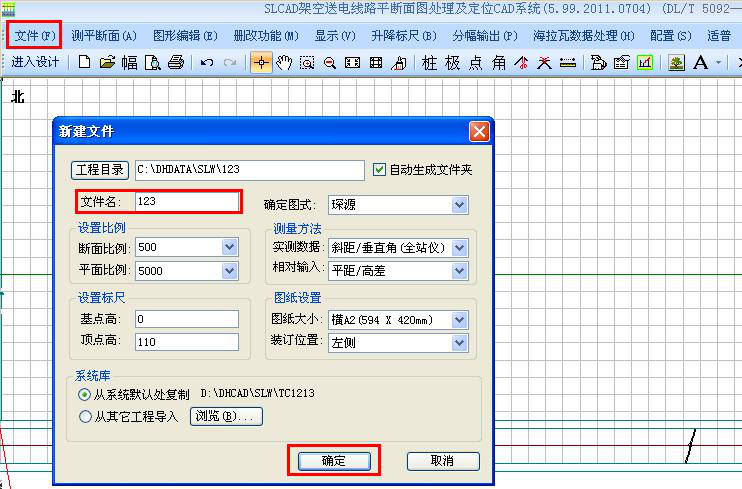Click the green chart toolbar icon

645,62
